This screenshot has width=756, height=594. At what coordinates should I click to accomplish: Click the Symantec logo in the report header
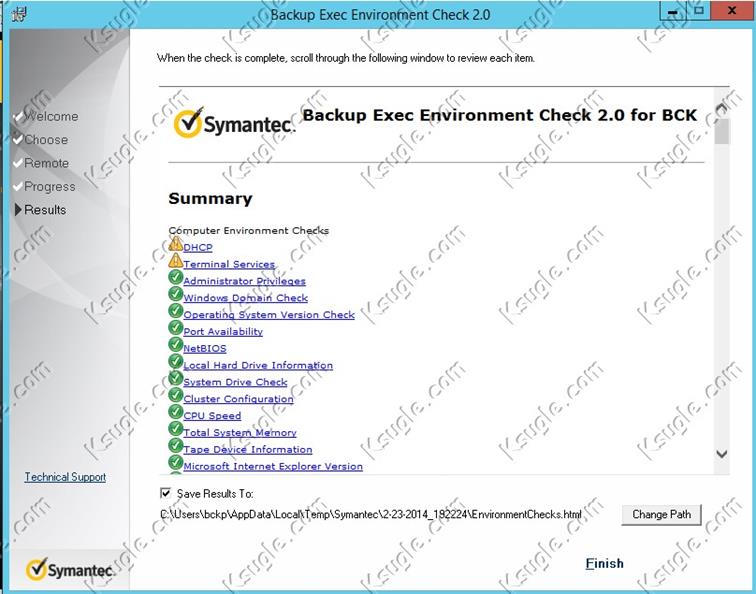234,123
